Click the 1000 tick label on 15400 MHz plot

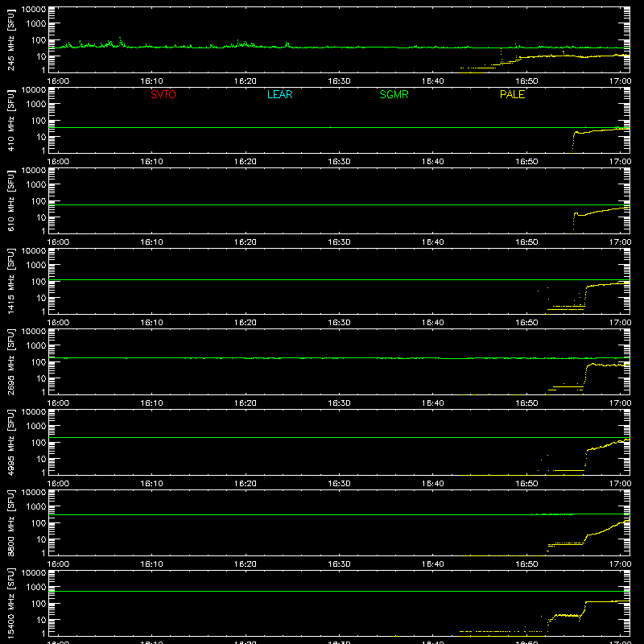coord(36,588)
